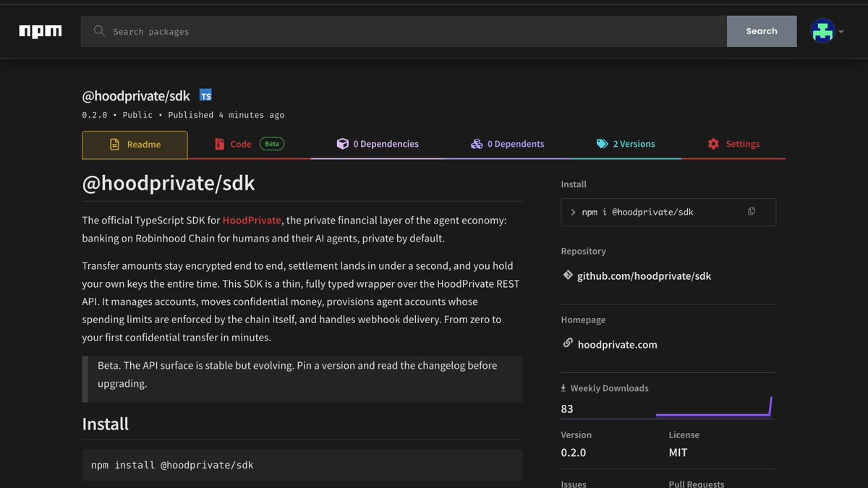The image size is (868, 488).
Task: Copy the npm install command
Action: 752,212
